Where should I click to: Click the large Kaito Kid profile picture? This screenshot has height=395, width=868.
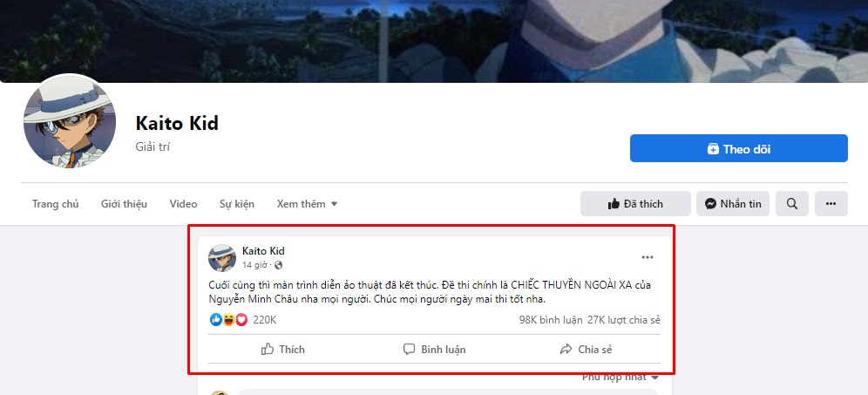click(x=69, y=122)
